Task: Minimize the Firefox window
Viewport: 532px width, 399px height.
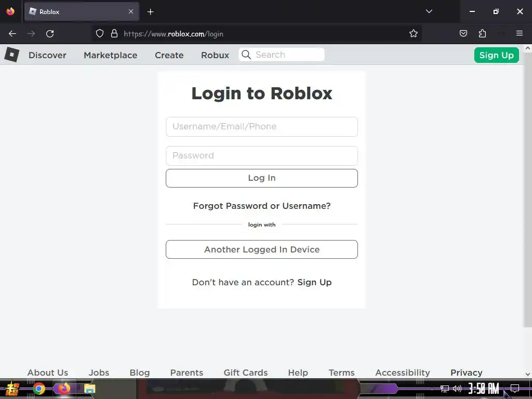Action: point(472,11)
